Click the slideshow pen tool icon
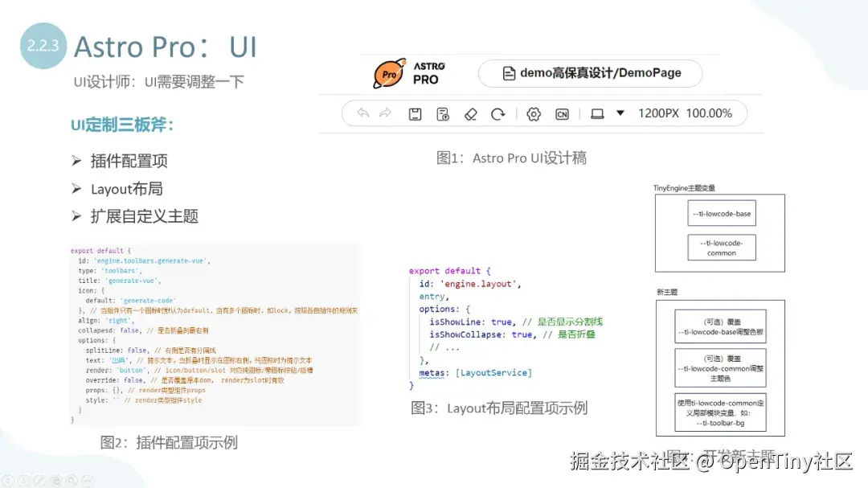868x488 pixels. pyautogui.click(x=40, y=480)
